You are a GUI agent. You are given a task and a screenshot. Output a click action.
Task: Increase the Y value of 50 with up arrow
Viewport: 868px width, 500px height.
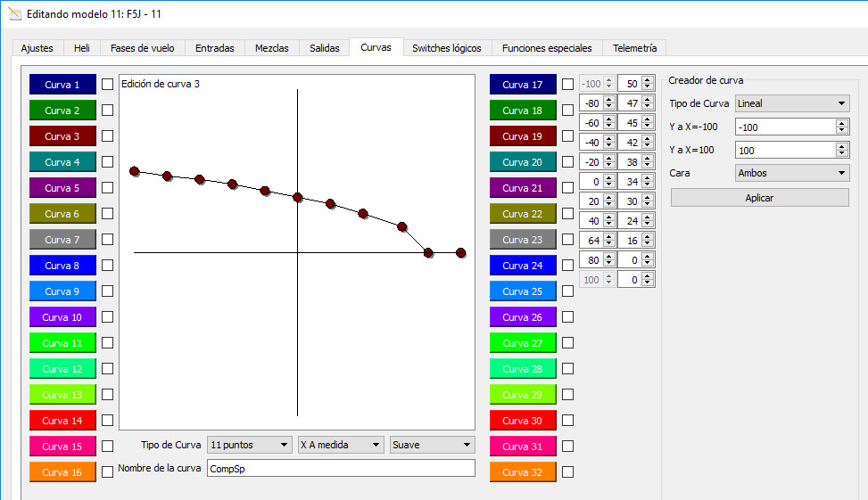649,80
